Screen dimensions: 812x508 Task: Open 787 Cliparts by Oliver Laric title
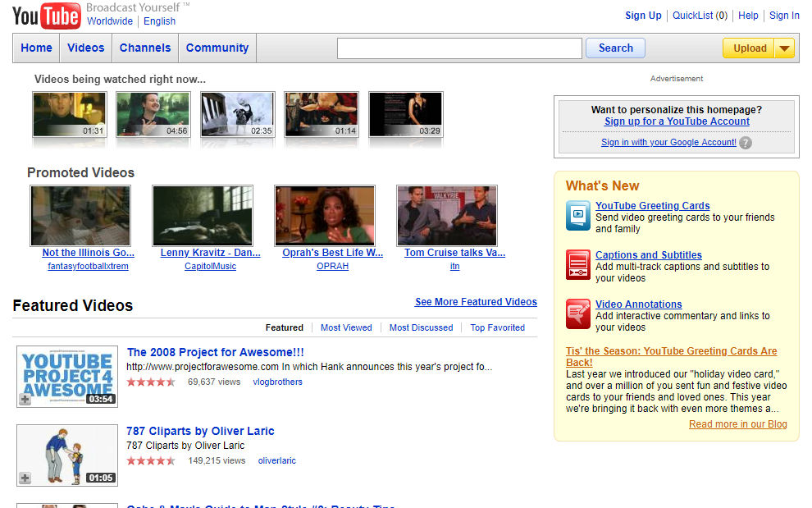point(200,432)
